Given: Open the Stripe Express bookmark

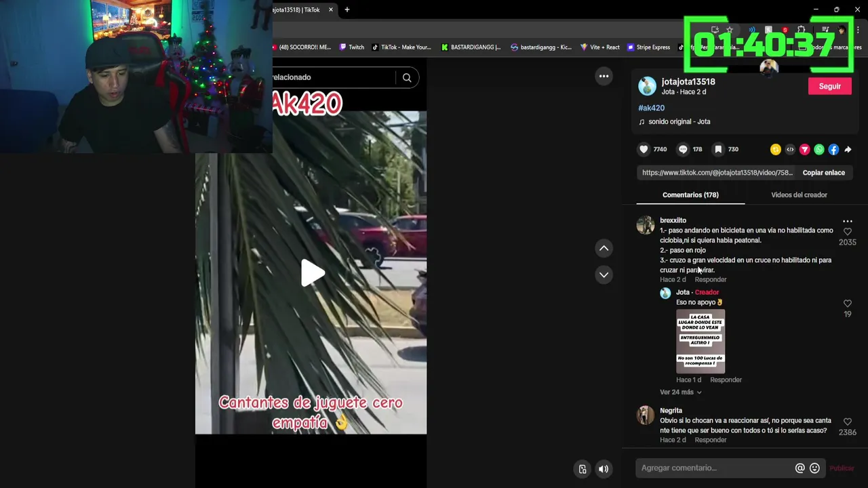Looking at the screenshot, I should 648,47.
